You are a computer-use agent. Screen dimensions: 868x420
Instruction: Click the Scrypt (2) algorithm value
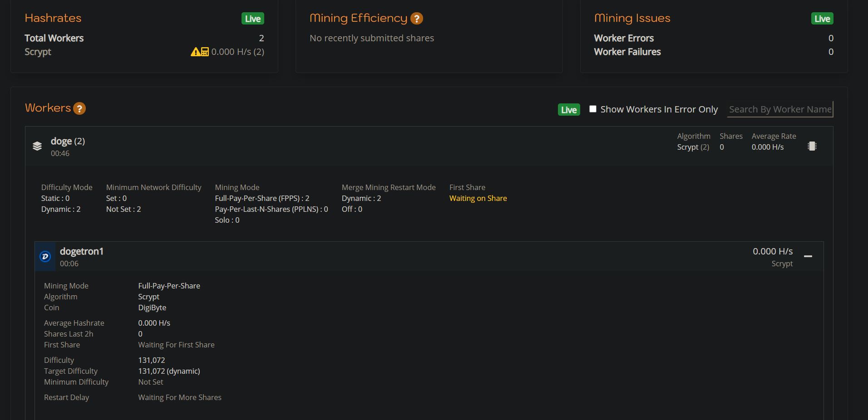693,147
